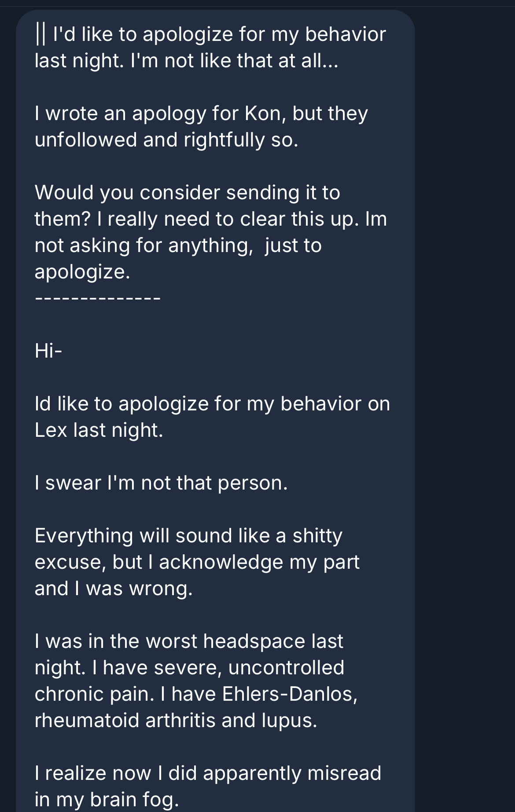Click the "||" marker starting the message

[x=40, y=34]
